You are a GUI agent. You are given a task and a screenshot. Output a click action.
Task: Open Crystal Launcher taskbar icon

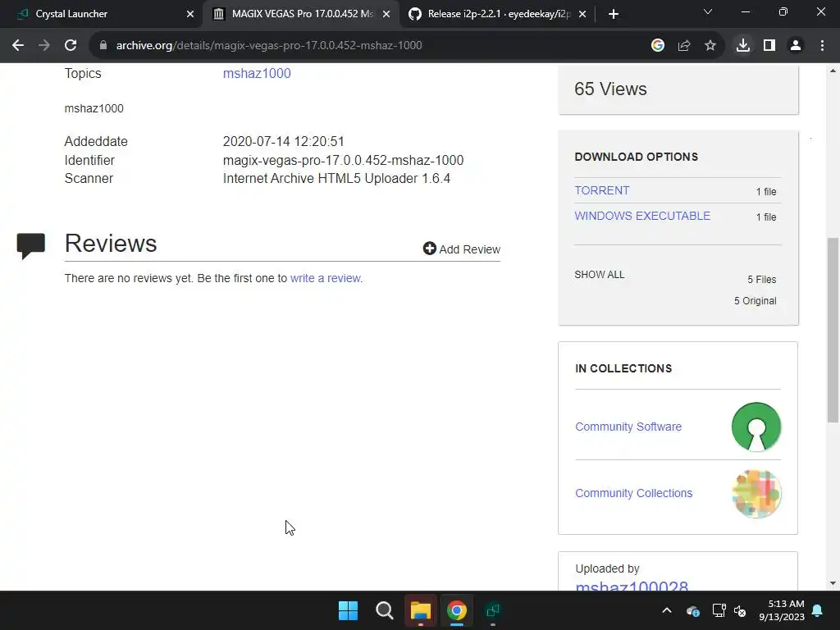[x=493, y=610]
